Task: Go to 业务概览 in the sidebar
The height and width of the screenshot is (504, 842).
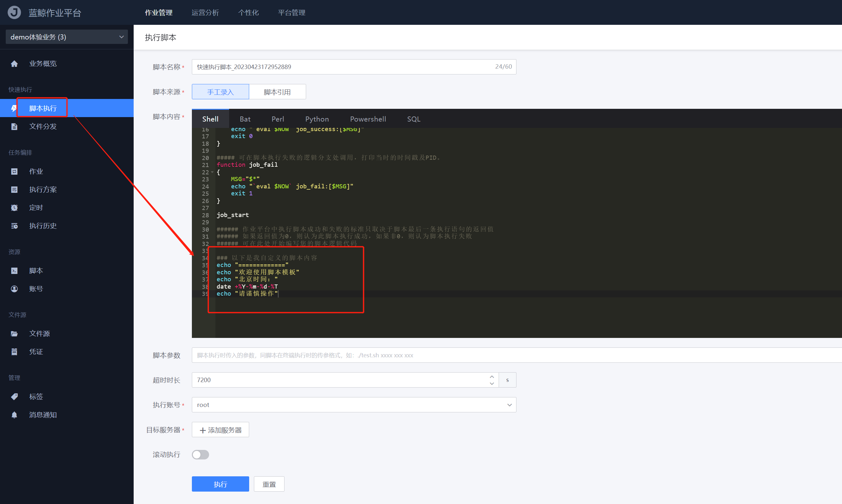Action: [43, 64]
